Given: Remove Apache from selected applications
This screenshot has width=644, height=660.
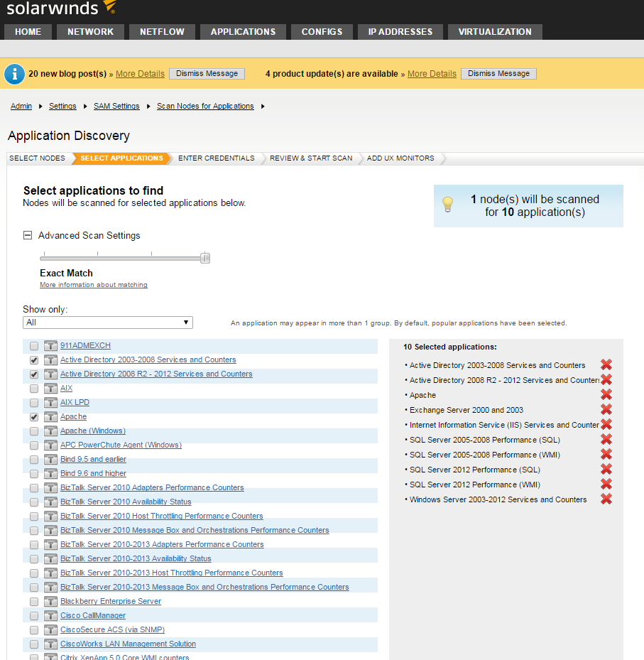Looking at the screenshot, I should pos(606,394).
